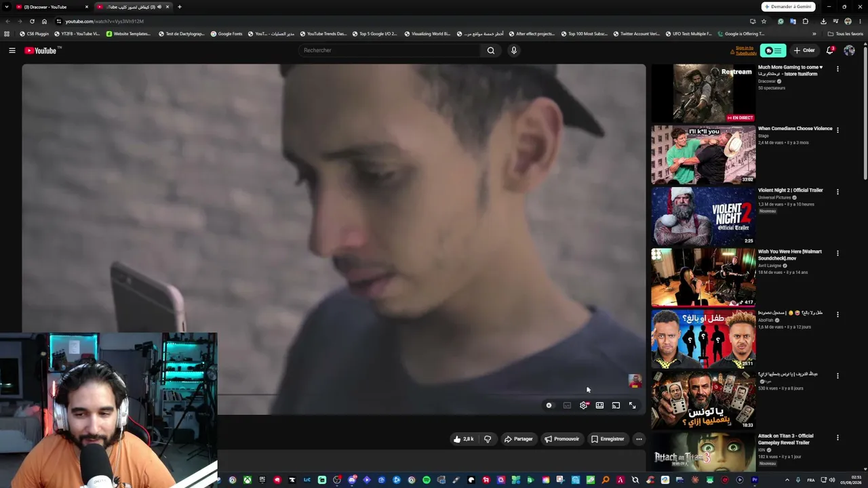Go to the browser home page
Screen dimensions: 868x488
[44, 21]
